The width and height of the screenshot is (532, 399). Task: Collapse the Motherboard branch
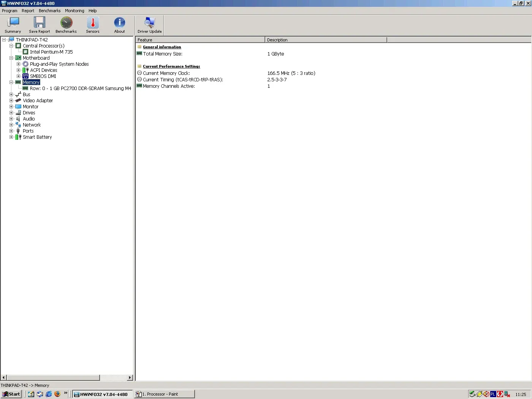point(11,58)
